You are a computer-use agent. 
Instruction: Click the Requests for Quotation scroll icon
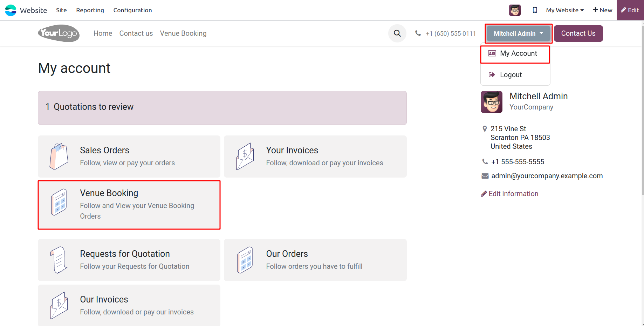point(59,260)
